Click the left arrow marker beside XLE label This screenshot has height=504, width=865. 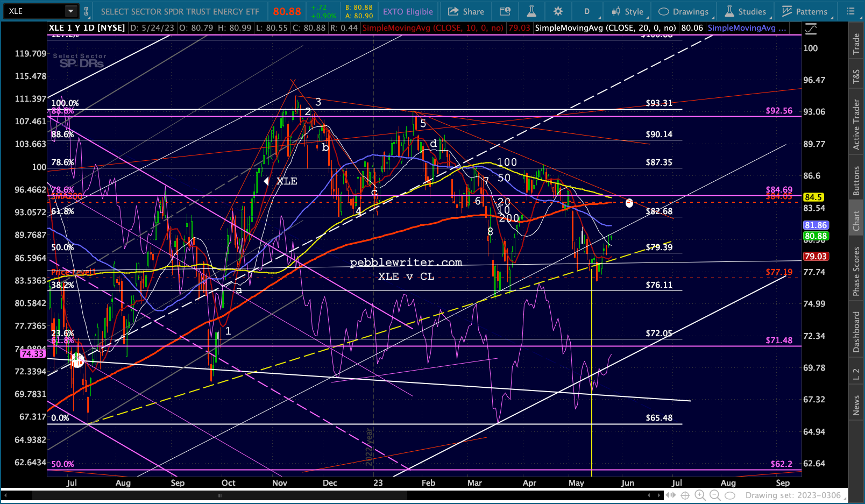(x=266, y=181)
